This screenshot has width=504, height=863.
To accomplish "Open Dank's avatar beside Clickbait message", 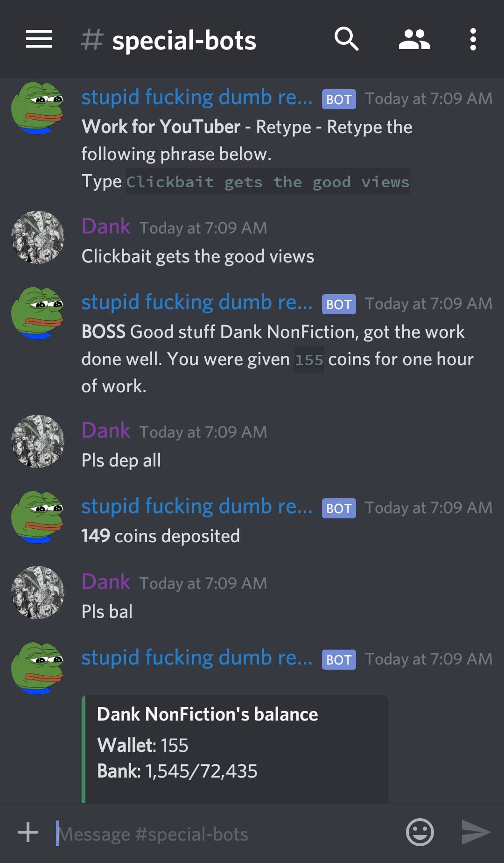I will point(38,237).
